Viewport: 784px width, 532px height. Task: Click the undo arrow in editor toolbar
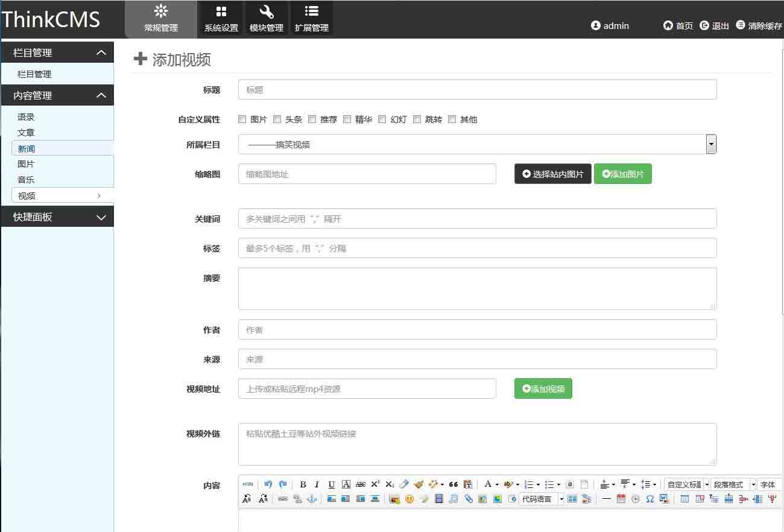(268, 484)
